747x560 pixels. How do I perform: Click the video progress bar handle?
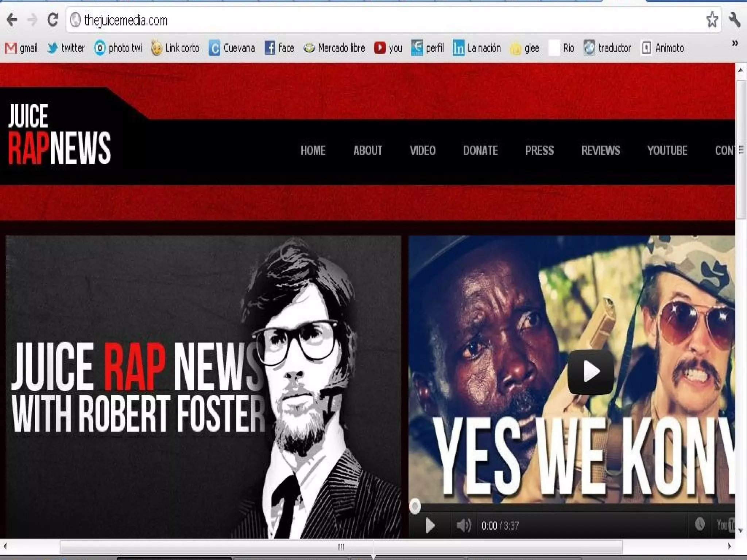pyautogui.click(x=415, y=506)
